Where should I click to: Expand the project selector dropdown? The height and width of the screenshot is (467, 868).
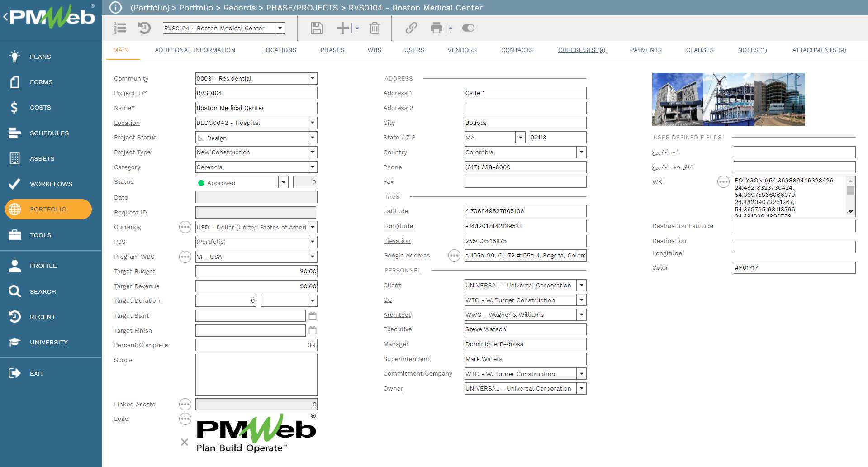pyautogui.click(x=280, y=28)
